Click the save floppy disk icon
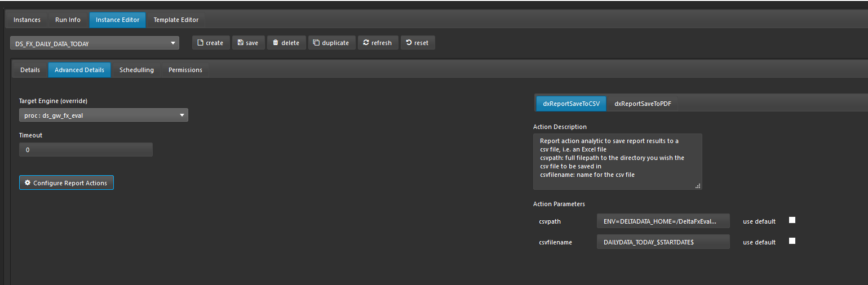Viewport: 868px width, 285px height. [x=241, y=43]
